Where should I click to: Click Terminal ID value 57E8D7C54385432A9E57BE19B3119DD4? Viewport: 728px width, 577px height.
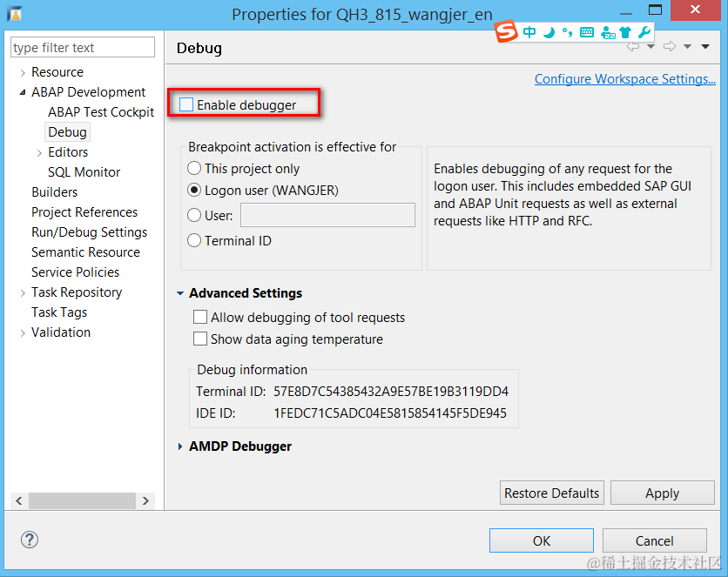click(391, 392)
